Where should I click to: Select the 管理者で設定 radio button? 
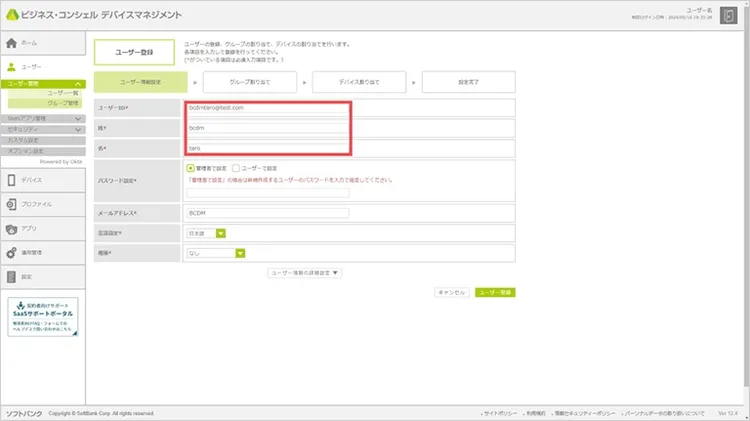tap(190, 168)
